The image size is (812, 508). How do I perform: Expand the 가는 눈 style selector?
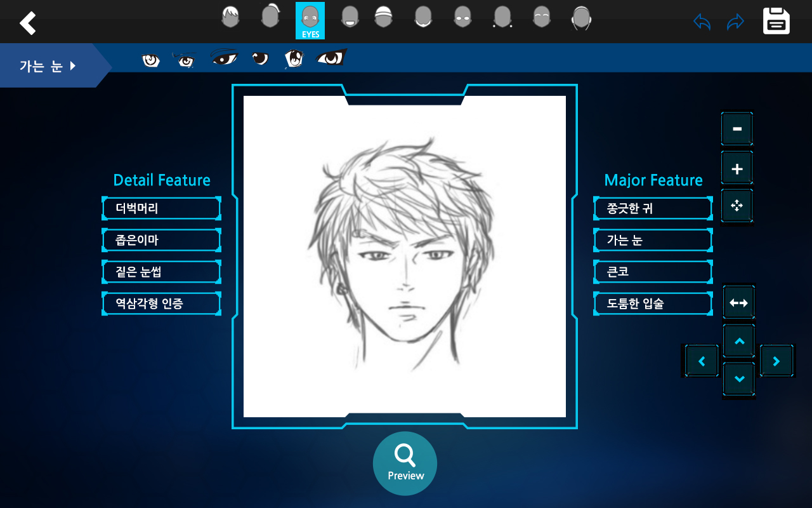point(48,65)
